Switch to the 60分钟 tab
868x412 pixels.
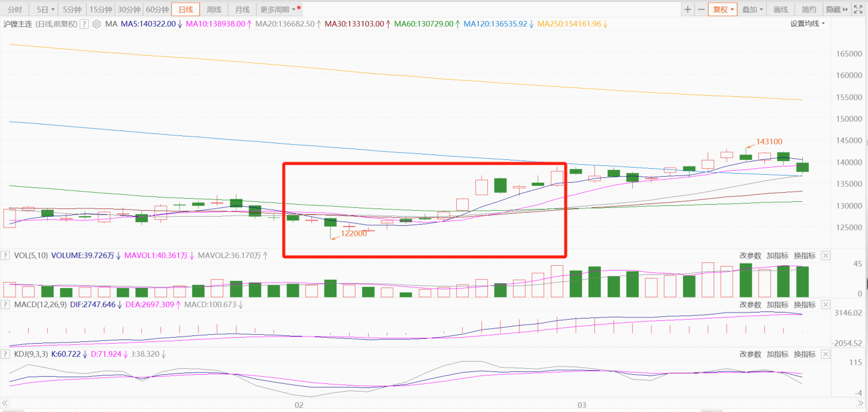[157, 10]
